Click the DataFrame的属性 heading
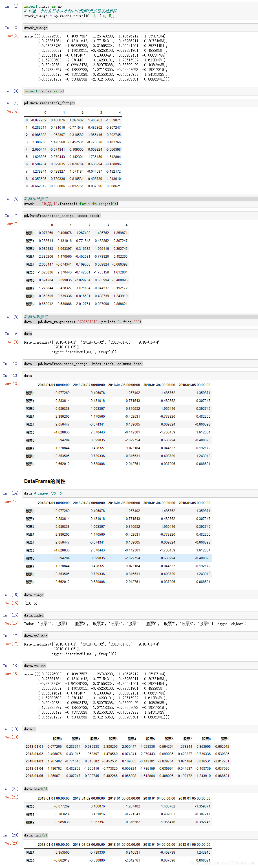This screenshot has height=868, width=258. coord(45,481)
